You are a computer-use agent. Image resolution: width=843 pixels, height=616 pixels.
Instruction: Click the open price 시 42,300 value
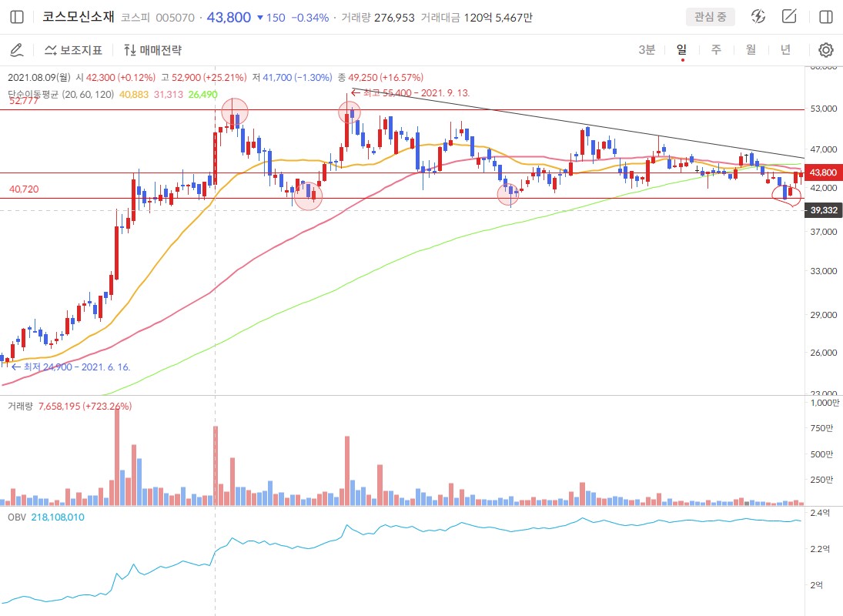(115, 78)
